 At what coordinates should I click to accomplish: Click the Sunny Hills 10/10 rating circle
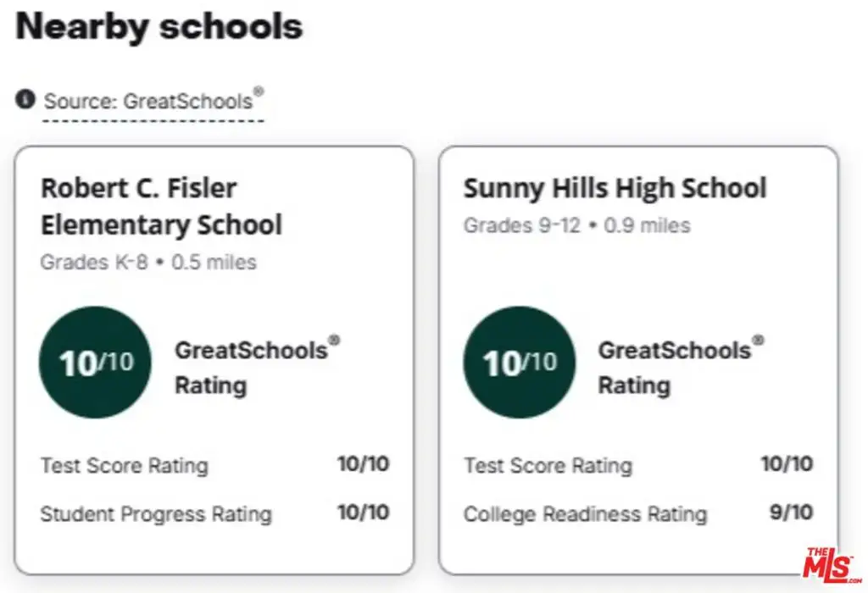point(520,363)
